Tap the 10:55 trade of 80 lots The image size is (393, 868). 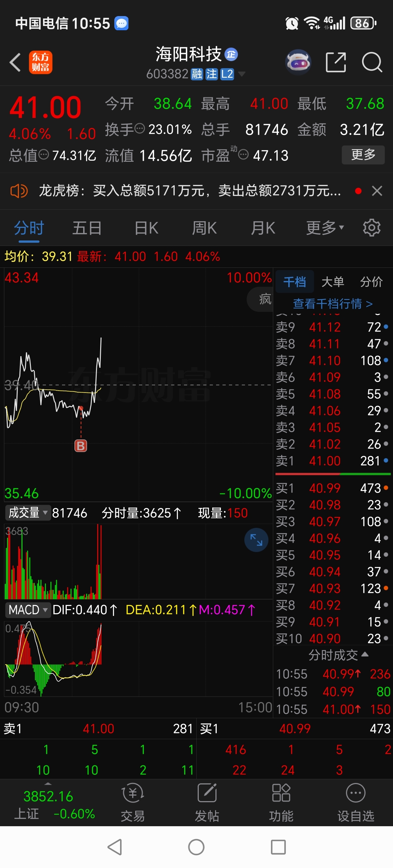click(x=333, y=692)
